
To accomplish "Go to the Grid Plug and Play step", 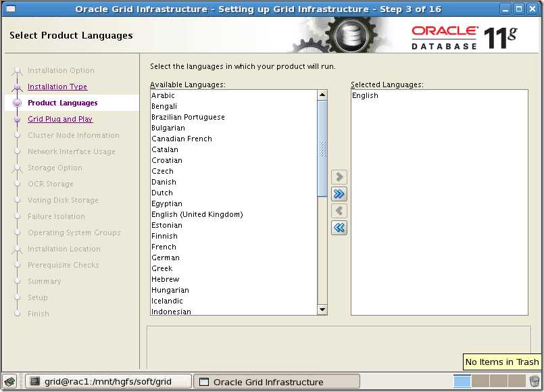I will click(x=60, y=119).
